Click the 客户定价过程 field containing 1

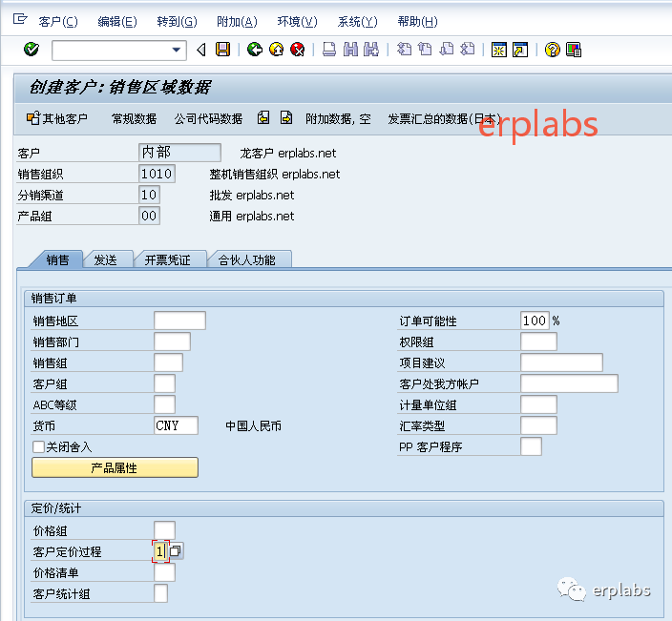[160, 551]
